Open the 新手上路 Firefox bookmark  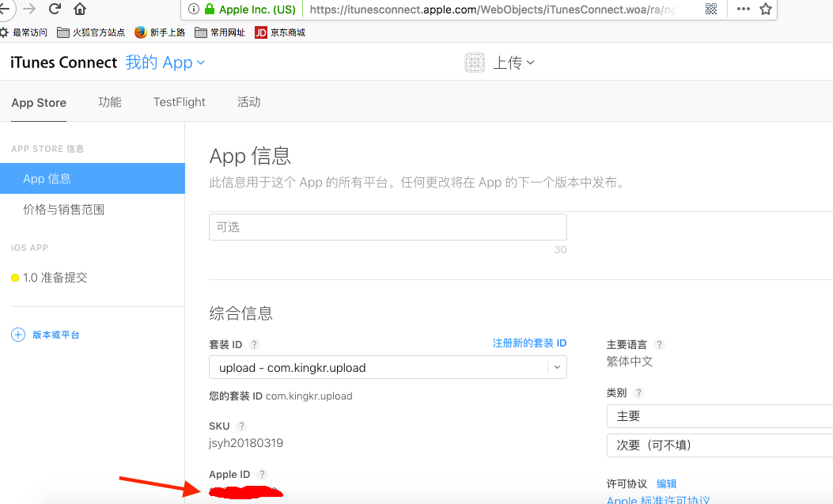coord(159,32)
